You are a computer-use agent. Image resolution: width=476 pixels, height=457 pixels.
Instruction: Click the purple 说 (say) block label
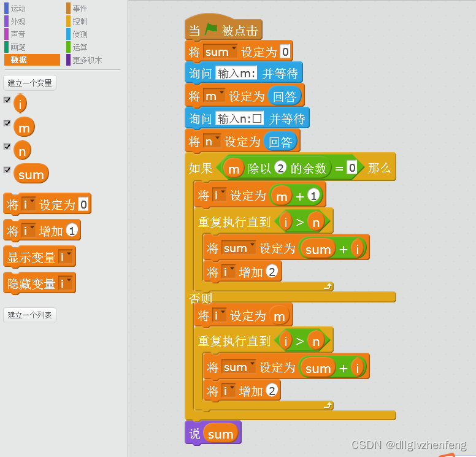194,434
